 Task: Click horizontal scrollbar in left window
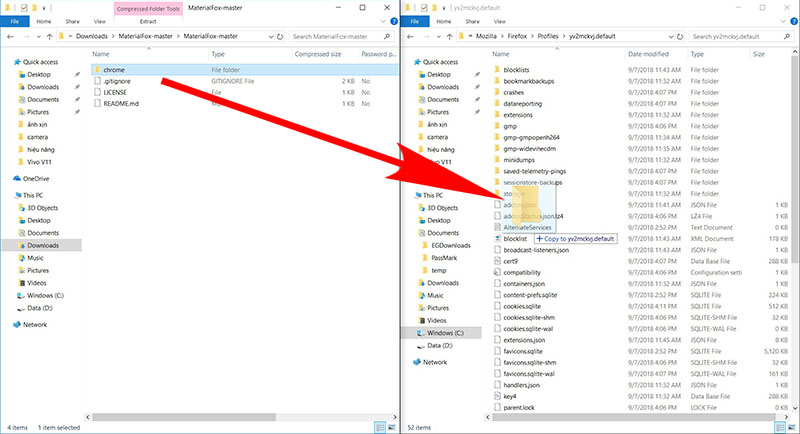pos(184,417)
